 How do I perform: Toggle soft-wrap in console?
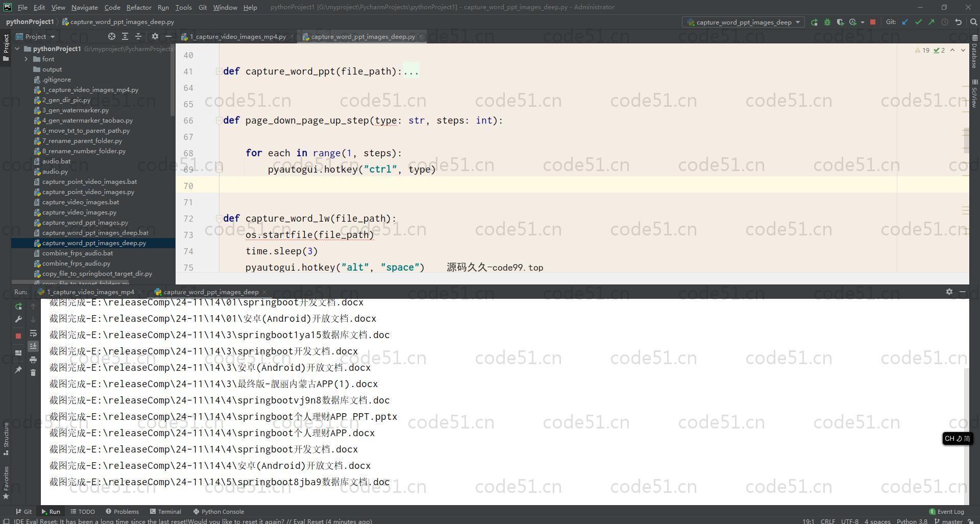(x=33, y=333)
